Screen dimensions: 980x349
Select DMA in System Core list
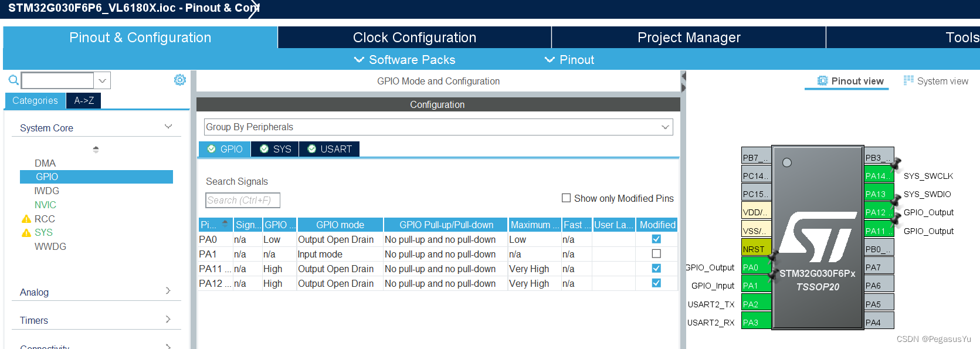[x=45, y=163]
